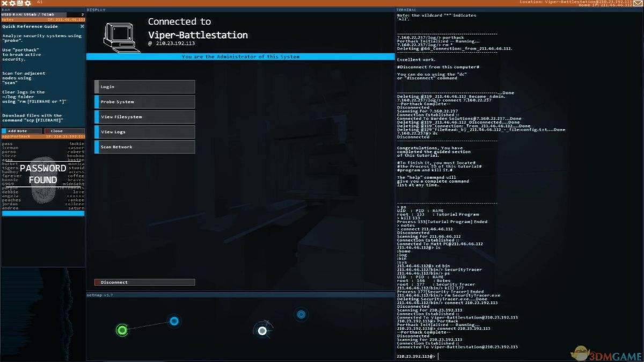Open View Filesystem
The height and width of the screenshot is (362, 644).
tap(144, 117)
